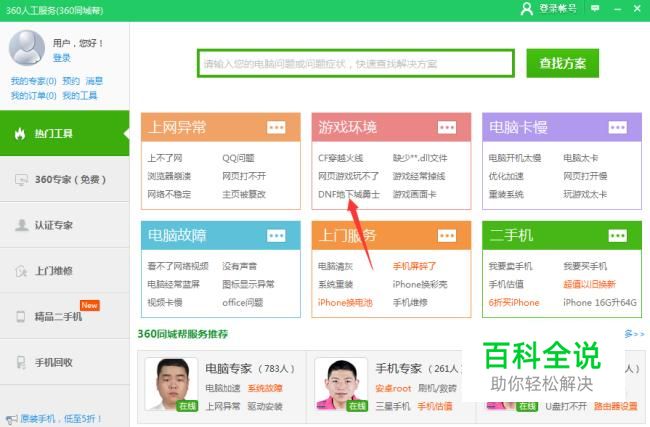Select 我要卖手机 entry

510,266
